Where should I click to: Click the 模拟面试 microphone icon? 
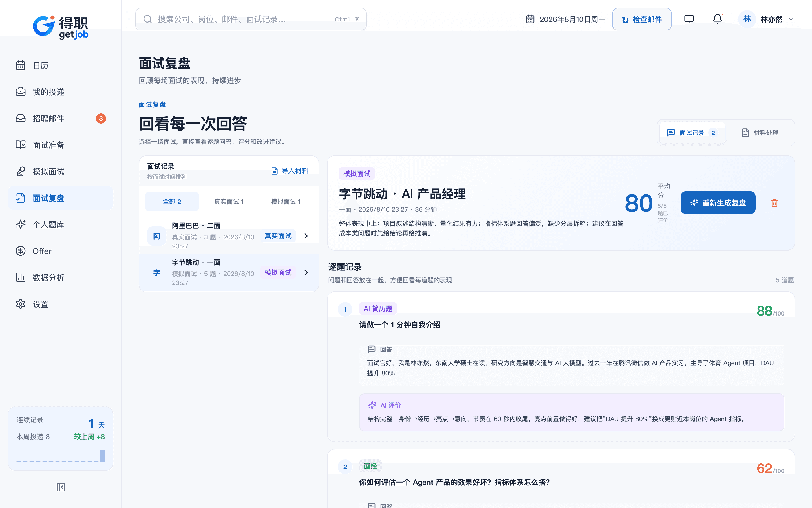[x=21, y=171]
